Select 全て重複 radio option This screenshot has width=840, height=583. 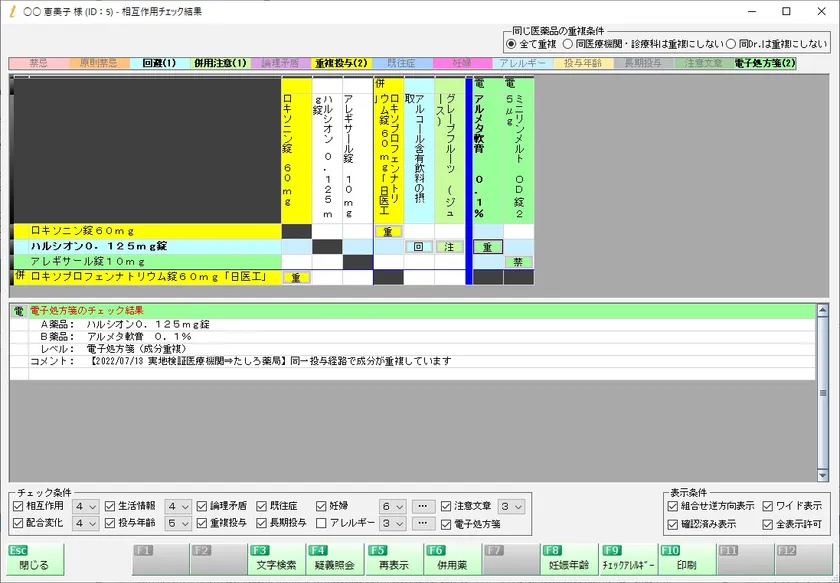[513, 44]
